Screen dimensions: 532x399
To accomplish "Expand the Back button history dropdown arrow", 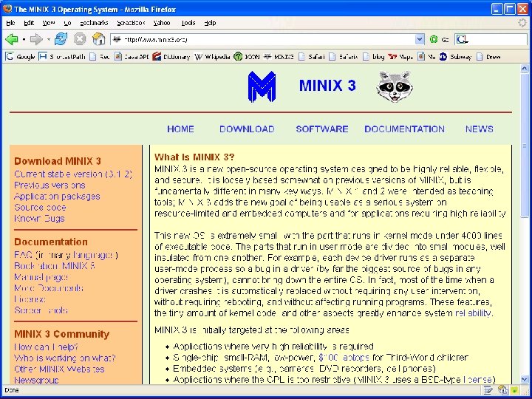I will [24, 39].
